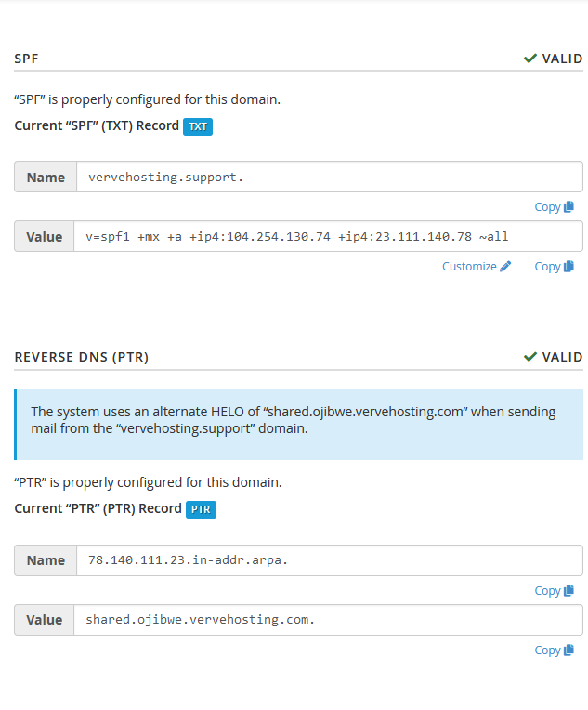The width and height of the screenshot is (588, 710).
Task: Click the REVERSE DNS (PTR) section heading
Action: tap(82, 357)
